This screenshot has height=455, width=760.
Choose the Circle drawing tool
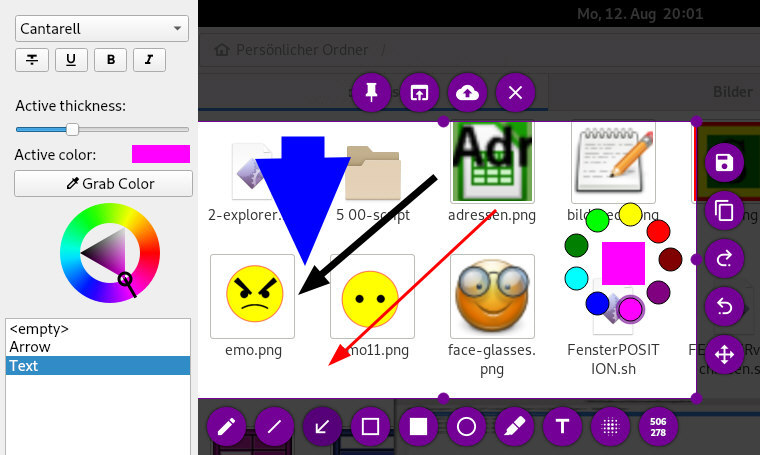(x=466, y=427)
